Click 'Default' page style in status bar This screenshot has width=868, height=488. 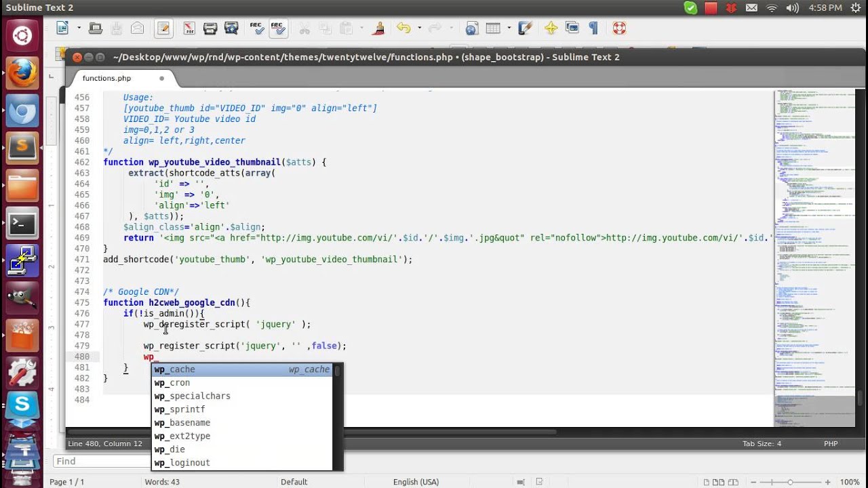[x=294, y=482]
